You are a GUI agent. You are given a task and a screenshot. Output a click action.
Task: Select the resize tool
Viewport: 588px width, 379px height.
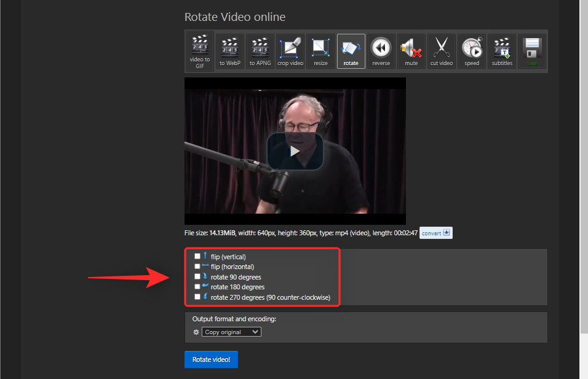[x=320, y=52]
